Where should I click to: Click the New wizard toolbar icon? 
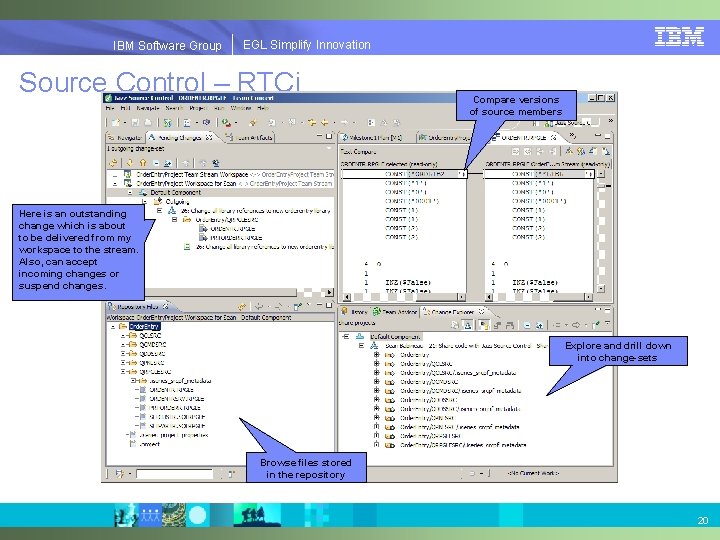point(116,123)
